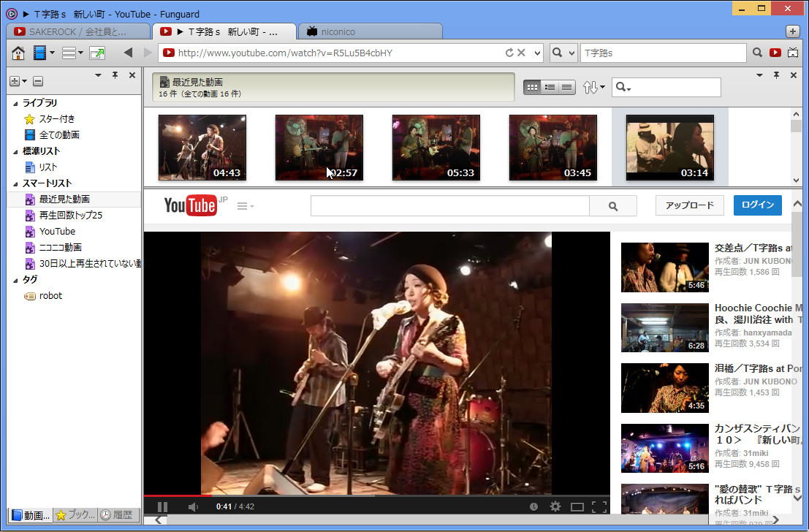Click the panel layout icon in toolbar

pyautogui.click(x=69, y=53)
